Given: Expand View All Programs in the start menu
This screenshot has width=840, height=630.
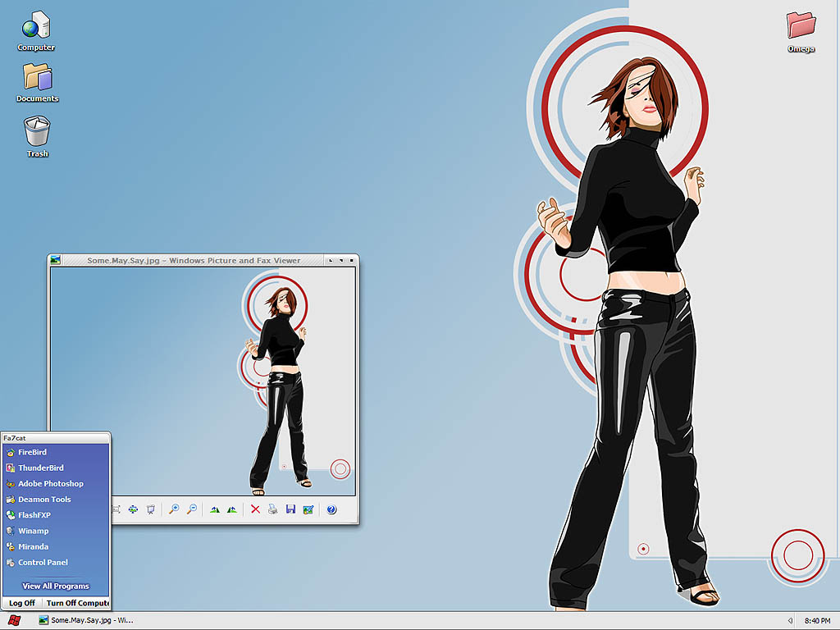Looking at the screenshot, I should 56,587.
